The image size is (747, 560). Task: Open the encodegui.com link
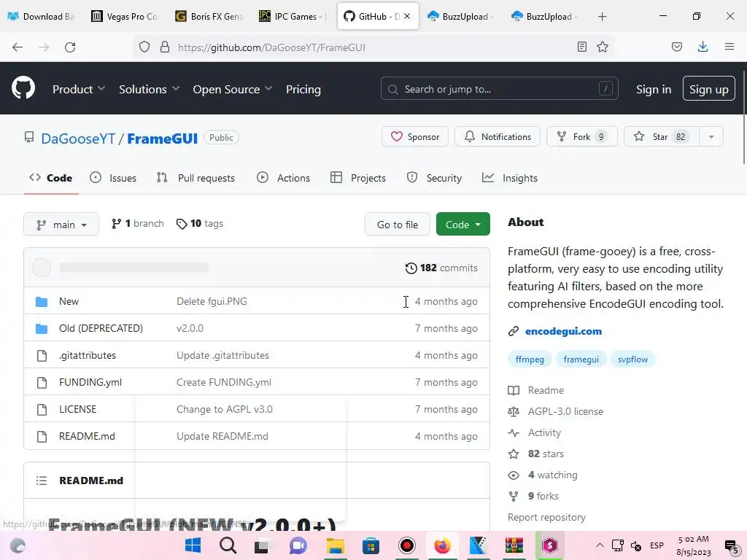pyautogui.click(x=563, y=332)
